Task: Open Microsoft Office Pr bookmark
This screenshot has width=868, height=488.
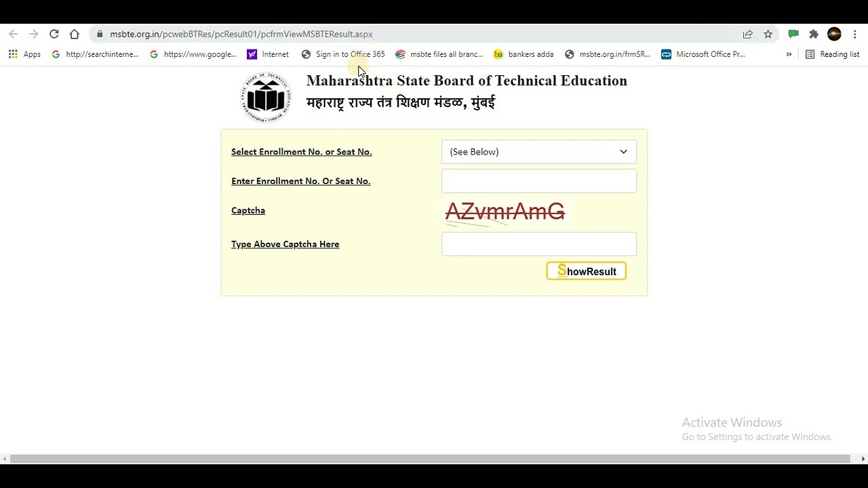Action: 703,54
